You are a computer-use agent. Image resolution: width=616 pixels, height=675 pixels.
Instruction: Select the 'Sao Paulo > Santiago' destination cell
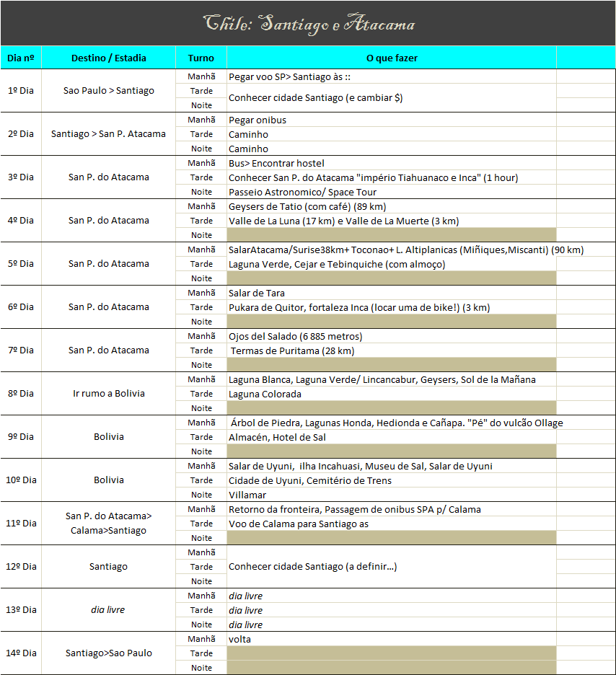[108, 91]
